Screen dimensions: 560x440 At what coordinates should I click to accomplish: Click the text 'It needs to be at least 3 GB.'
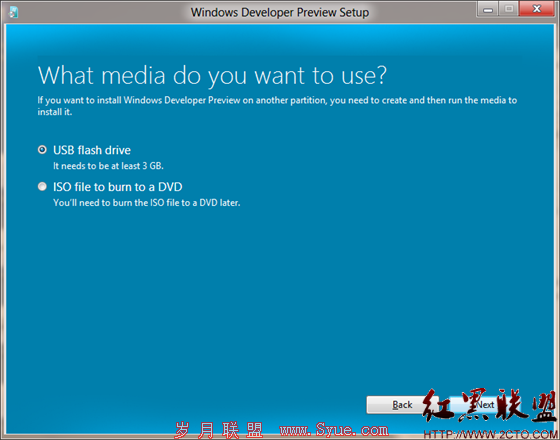point(108,166)
